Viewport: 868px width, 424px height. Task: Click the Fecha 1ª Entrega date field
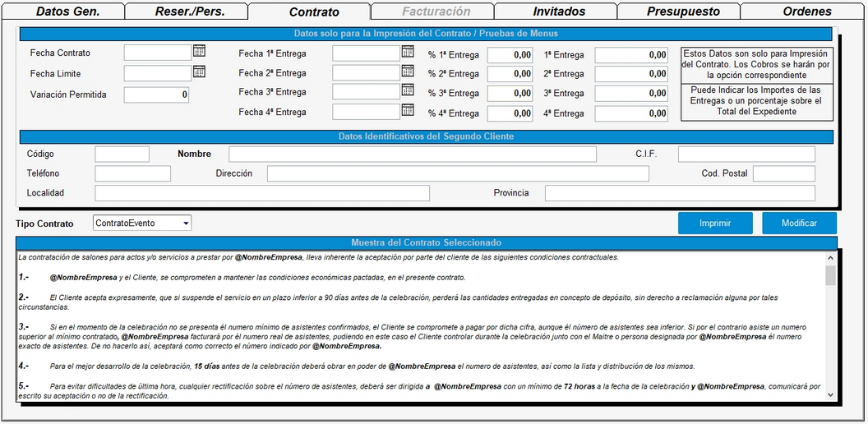coord(366,53)
